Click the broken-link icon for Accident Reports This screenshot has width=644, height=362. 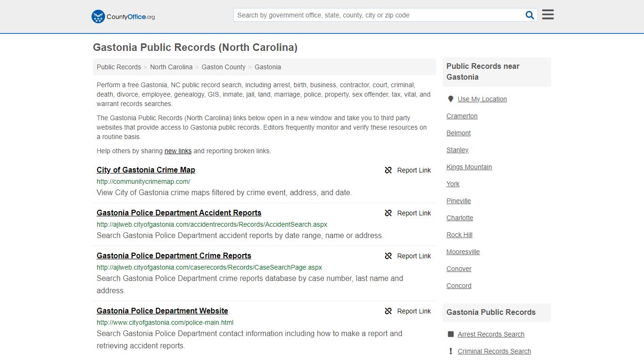coord(388,213)
